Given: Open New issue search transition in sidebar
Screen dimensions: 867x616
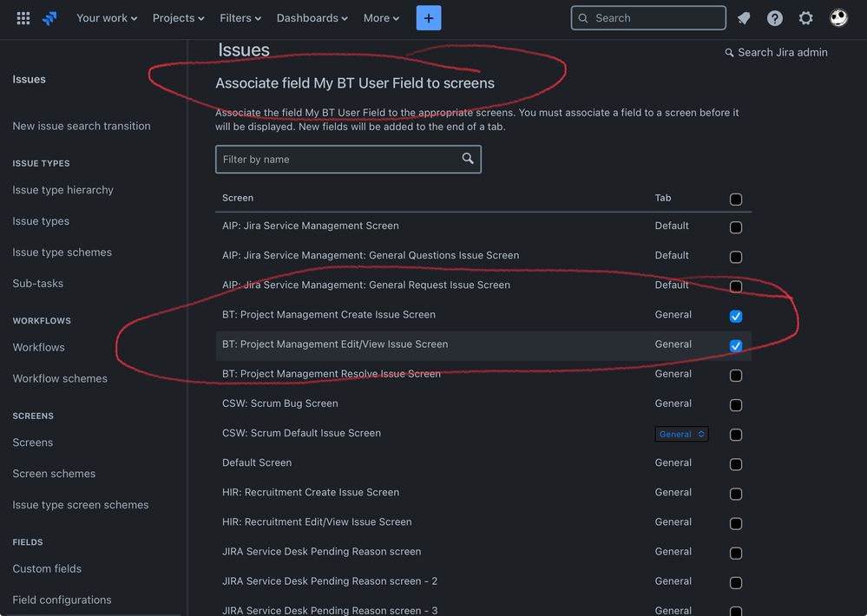Looking at the screenshot, I should (x=82, y=126).
